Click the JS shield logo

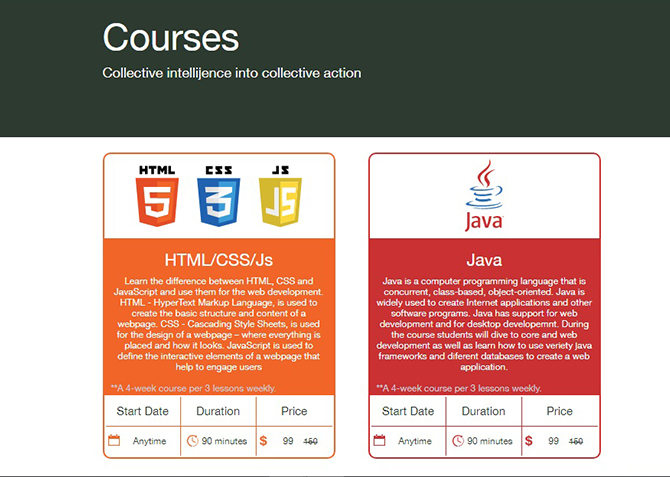point(279,196)
